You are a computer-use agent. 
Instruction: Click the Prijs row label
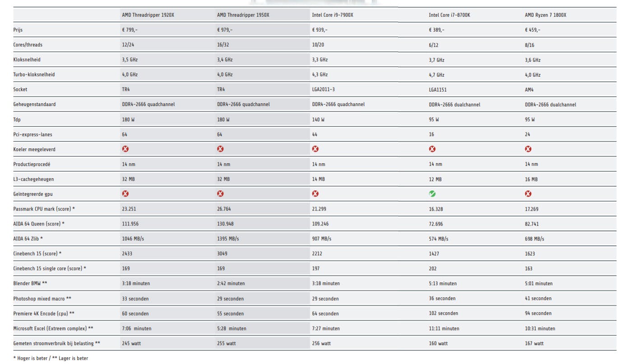(x=18, y=30)
